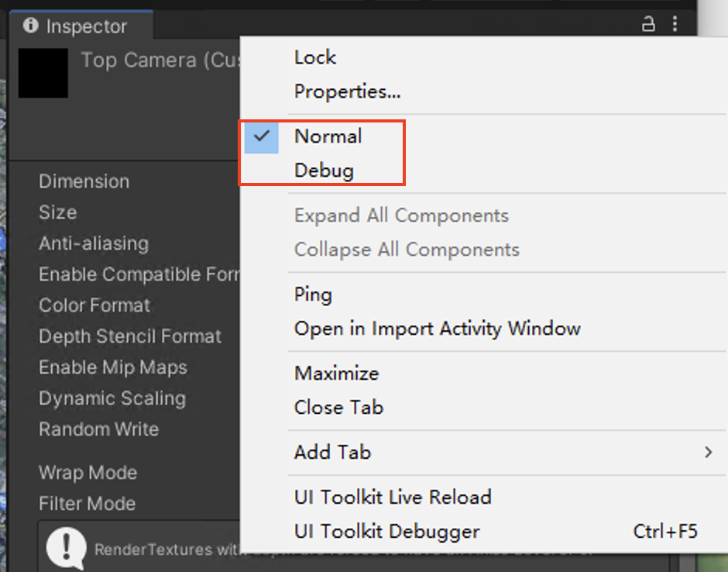Select the Normal inspector mode
728x572 pixels.
(328, 136)
